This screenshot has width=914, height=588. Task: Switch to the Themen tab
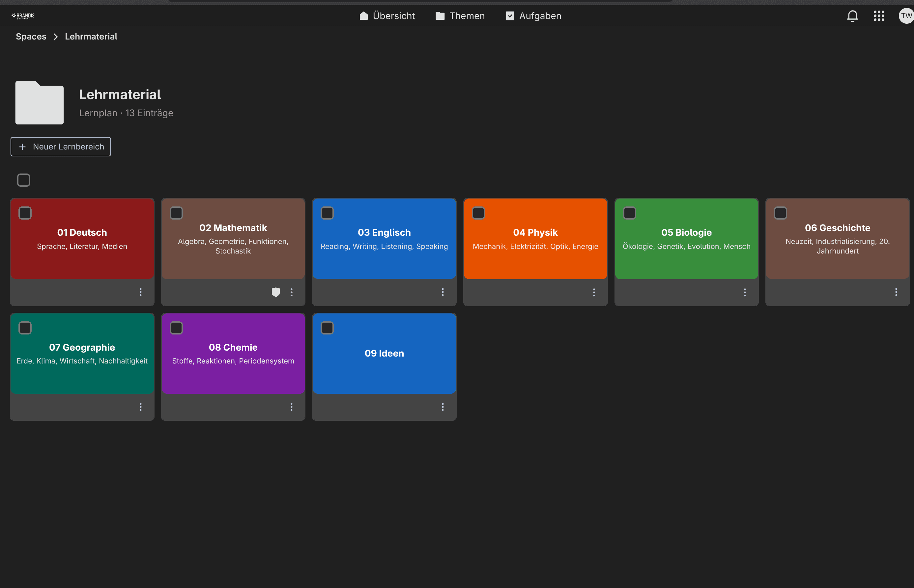pyautogui.click(x=460, y=16)
